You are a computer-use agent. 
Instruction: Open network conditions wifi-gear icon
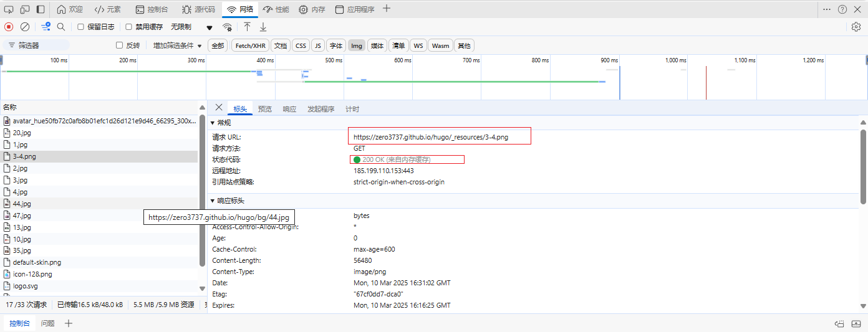(x=228, y=27)
